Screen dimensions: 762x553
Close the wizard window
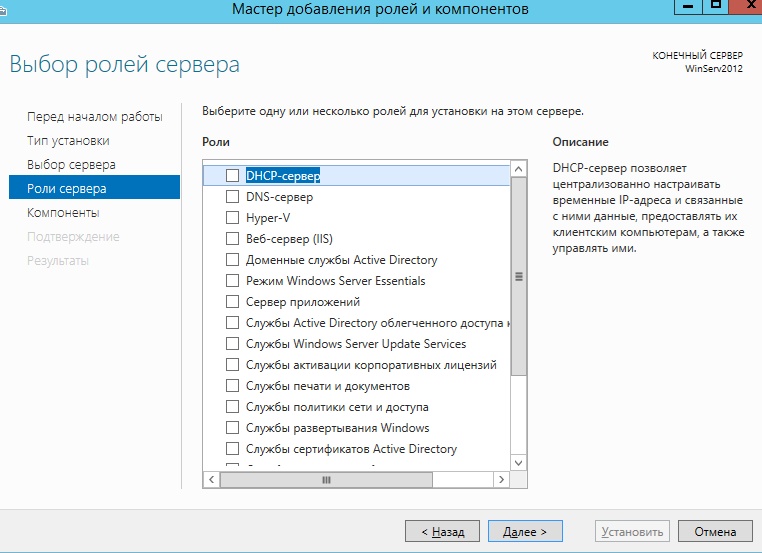[x=746, y=6]
